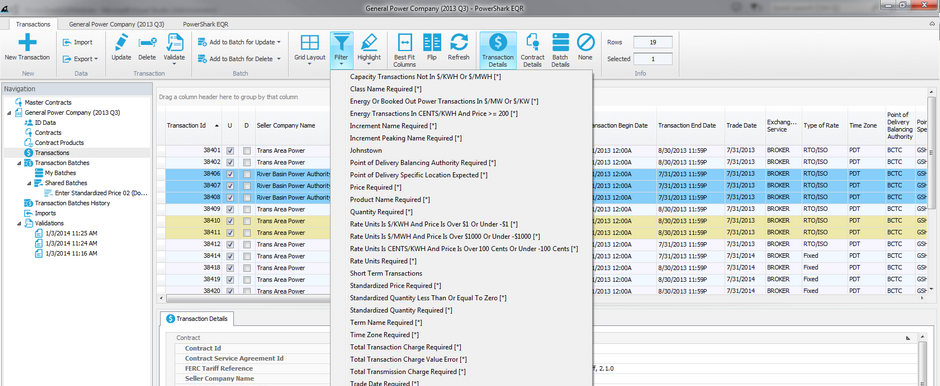Viewport: 940px width, 386px height.
Task: Click the Validate icon
Action: (x=174, y=43)
